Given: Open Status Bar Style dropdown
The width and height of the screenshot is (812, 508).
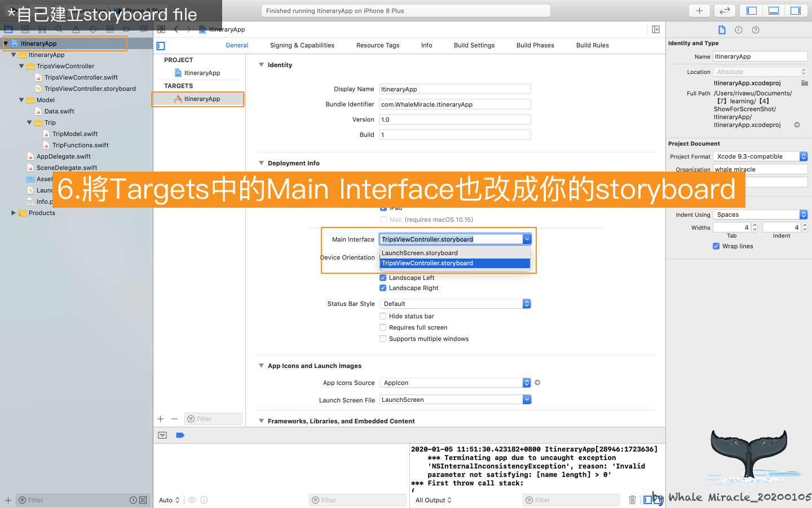Looking at the screenshot, I should (x=455, y=304).
